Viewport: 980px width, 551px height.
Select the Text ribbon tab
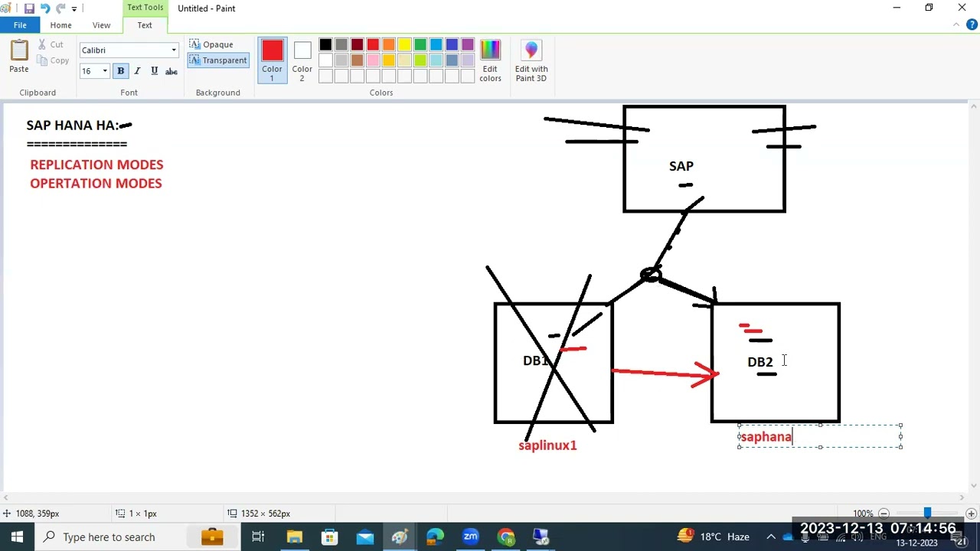(x=145, y=25)
